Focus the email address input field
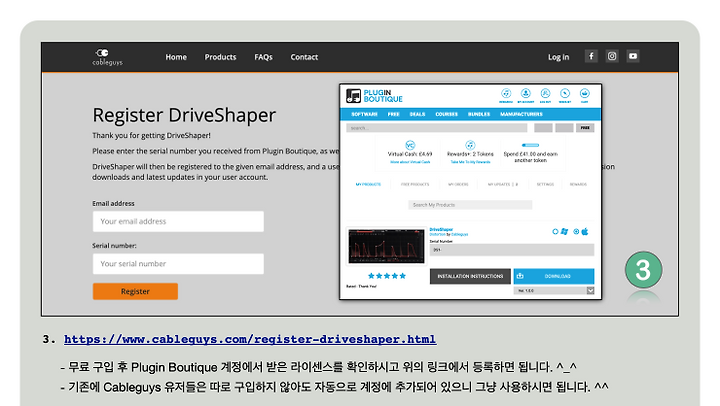 [178, 221]
